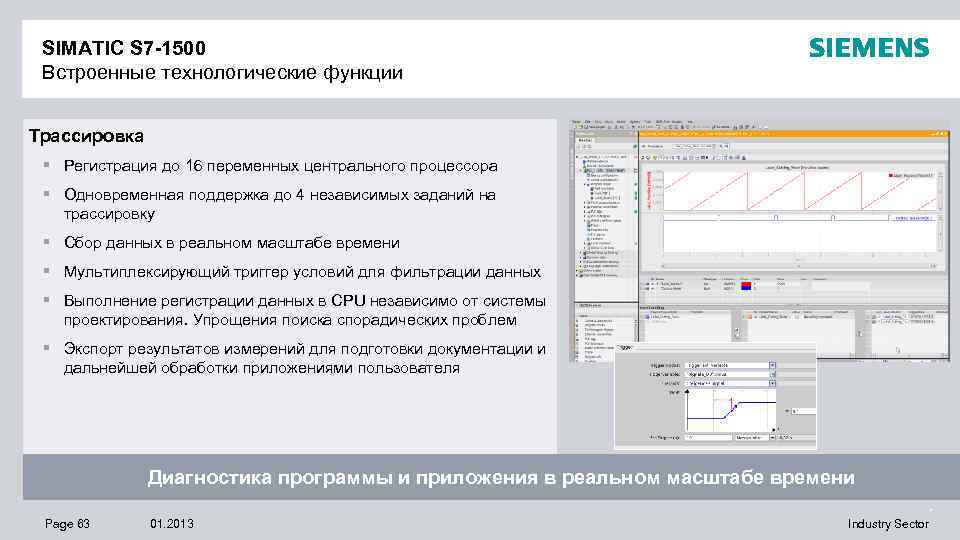
Task: Click the bullet starting 'Мультиплексирующий триггер условий'
Action: click(302, 272)
